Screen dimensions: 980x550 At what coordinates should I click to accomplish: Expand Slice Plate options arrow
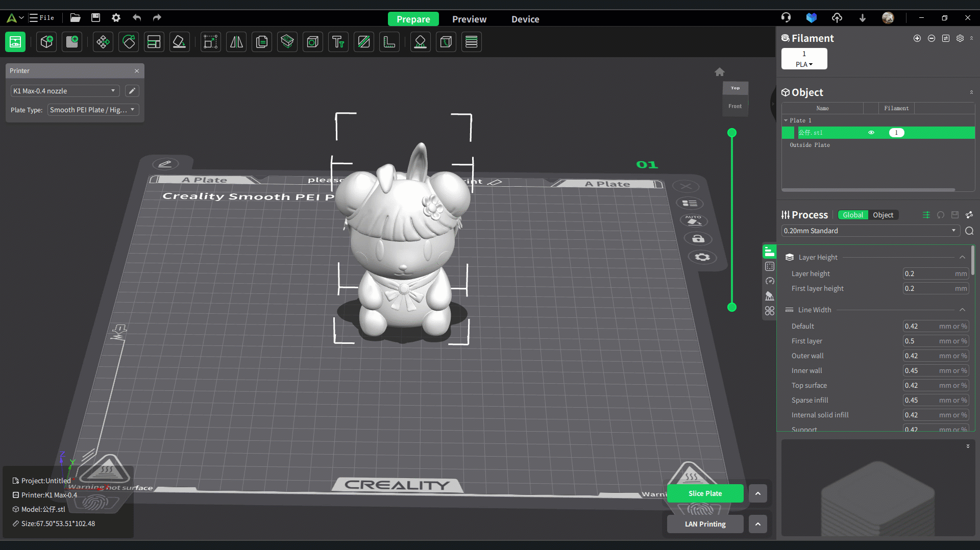758,493
